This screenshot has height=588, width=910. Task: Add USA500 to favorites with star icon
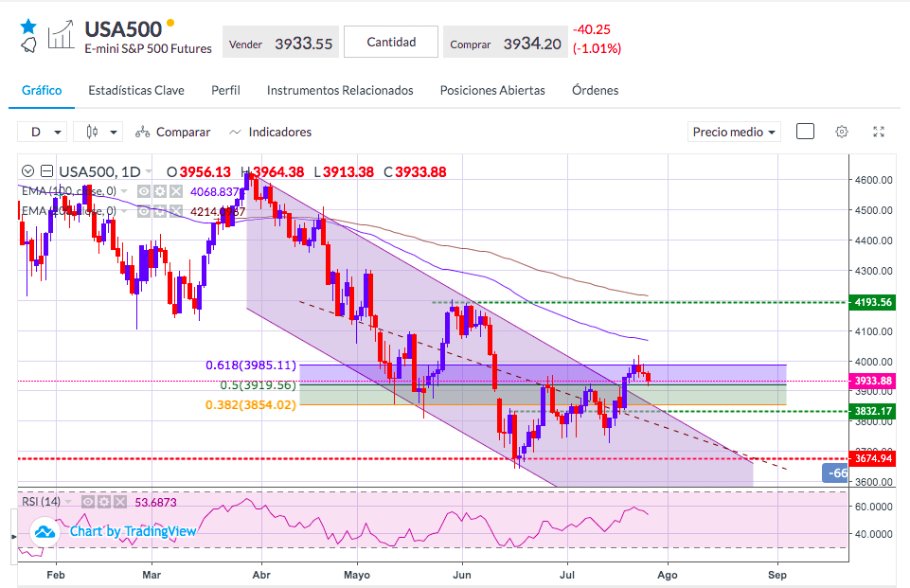pos(27,27)
